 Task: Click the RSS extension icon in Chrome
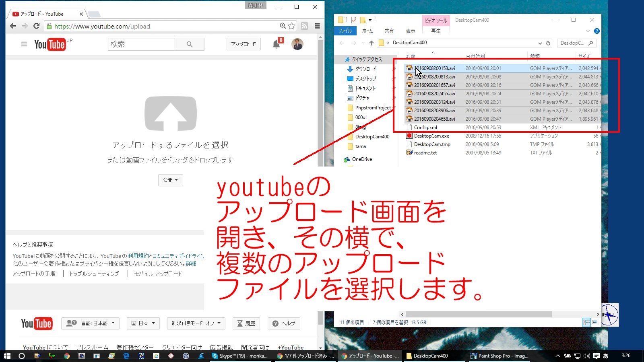point(305,26)
